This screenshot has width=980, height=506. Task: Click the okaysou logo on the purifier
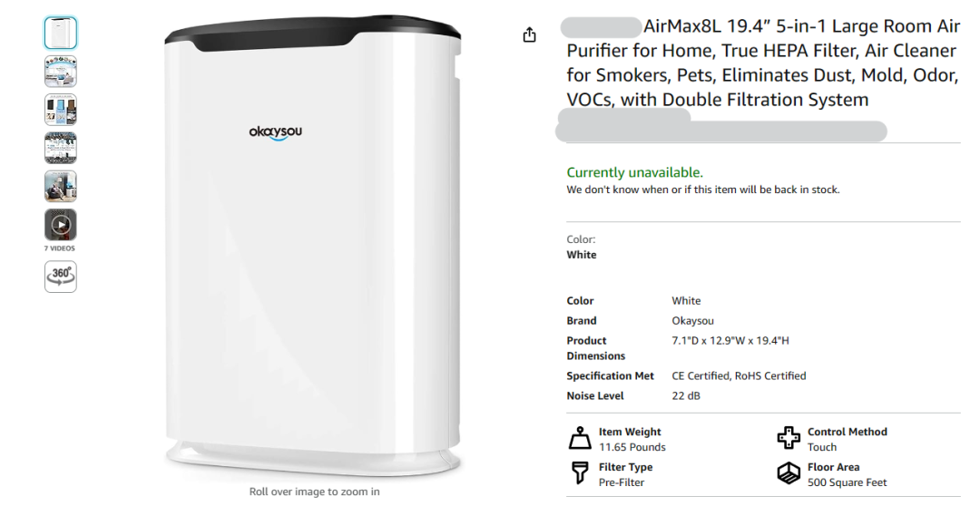pyautogui.click(x=275, y=132)
